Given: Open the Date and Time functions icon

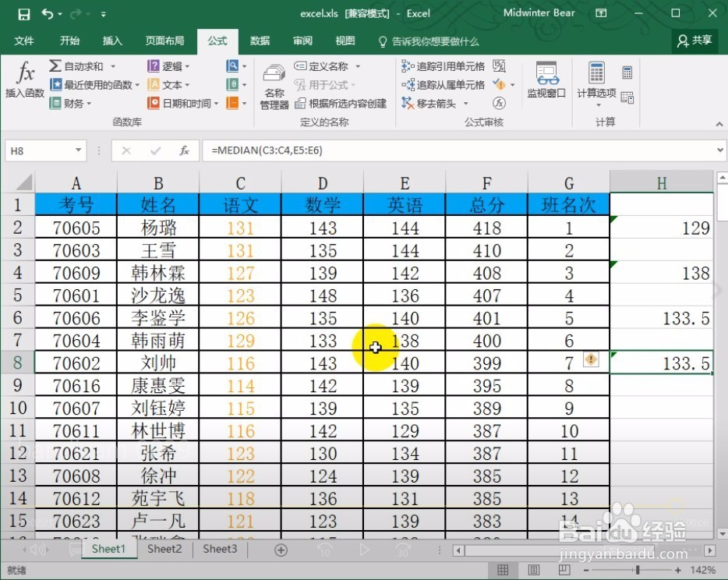Looking at the screenshot, I should [154, 103].
